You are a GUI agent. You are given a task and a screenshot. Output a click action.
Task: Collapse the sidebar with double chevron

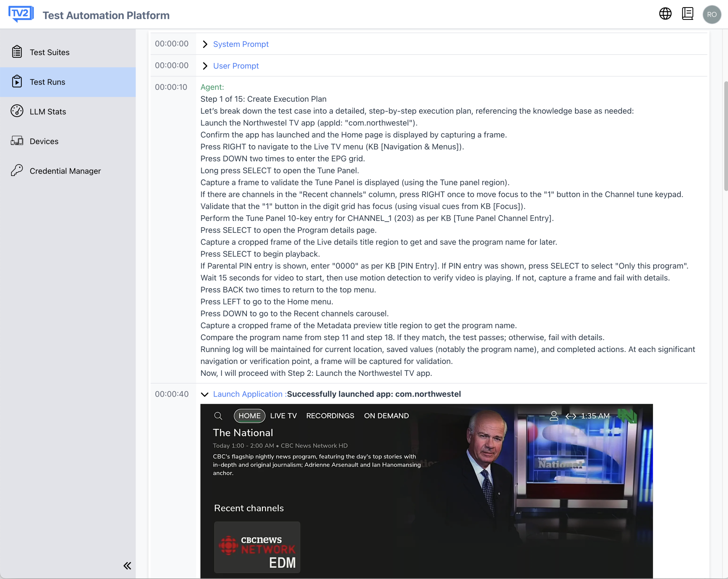pyautogui.click(x=127, y=566)
